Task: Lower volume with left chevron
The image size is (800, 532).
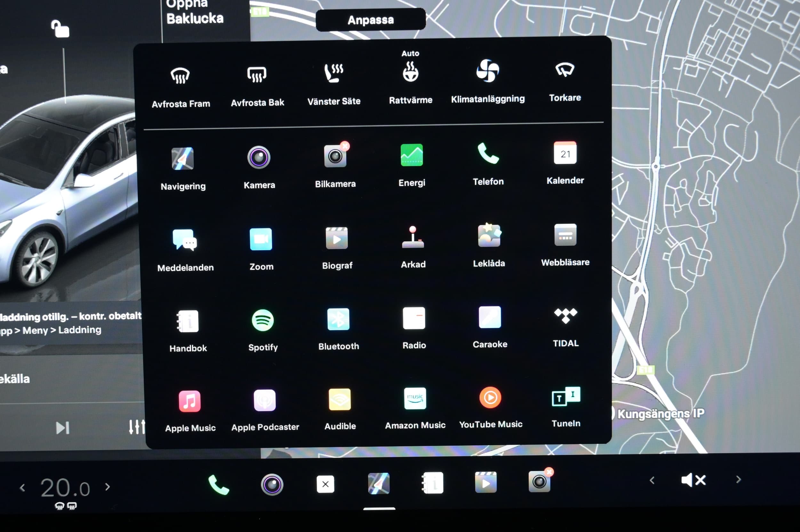Action: click(x=652, y=480)
